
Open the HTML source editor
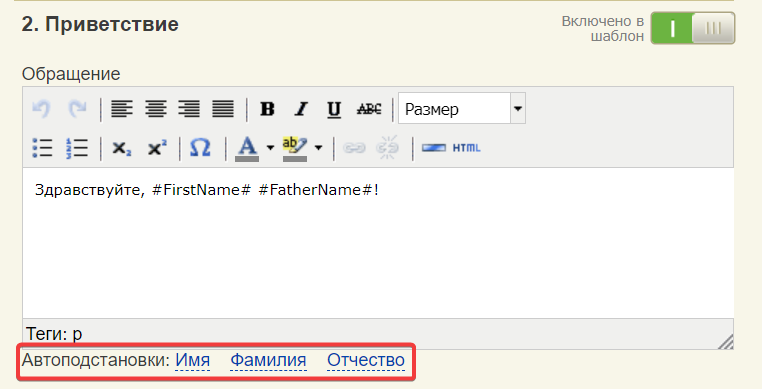pos(467,148)
